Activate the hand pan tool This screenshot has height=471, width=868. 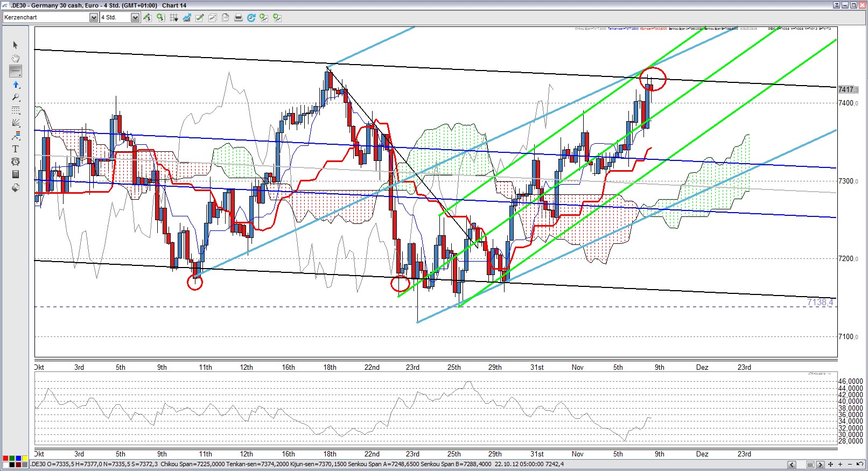click(x=16, y=58)
